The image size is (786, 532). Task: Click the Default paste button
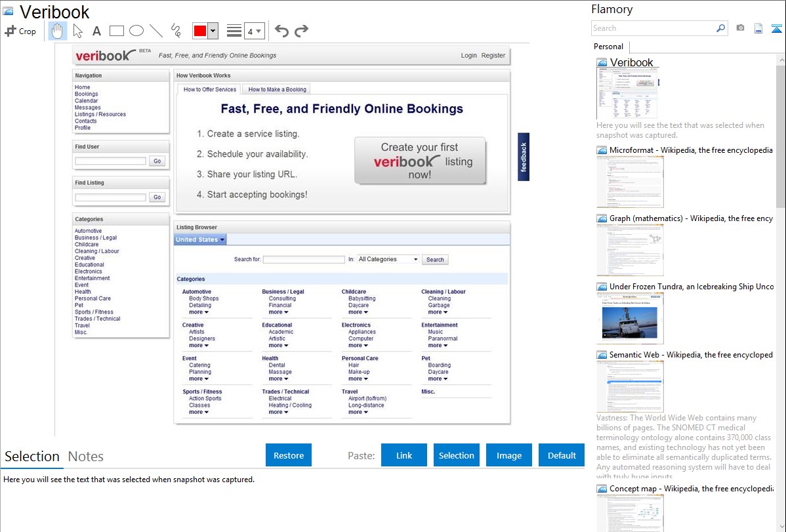pyautogui.click(x=562, y=455)
